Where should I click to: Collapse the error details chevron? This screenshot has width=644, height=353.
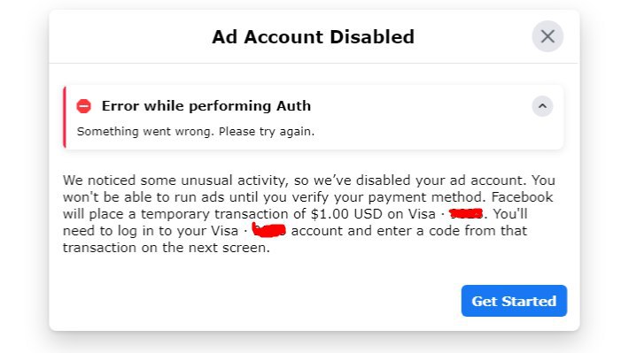[x=542, y=106]
